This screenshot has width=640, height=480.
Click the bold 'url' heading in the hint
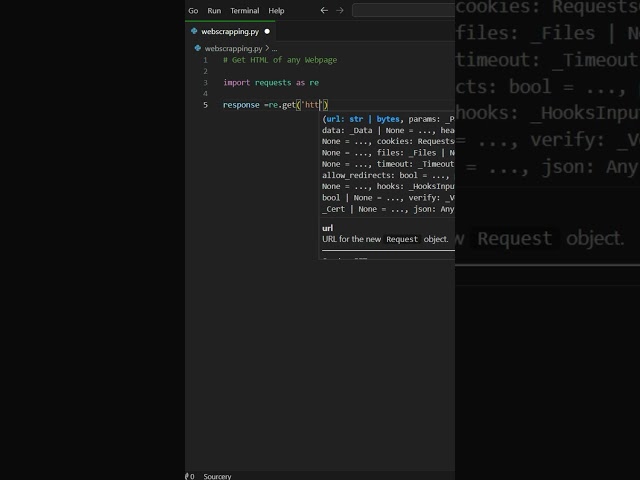point(327,228)
